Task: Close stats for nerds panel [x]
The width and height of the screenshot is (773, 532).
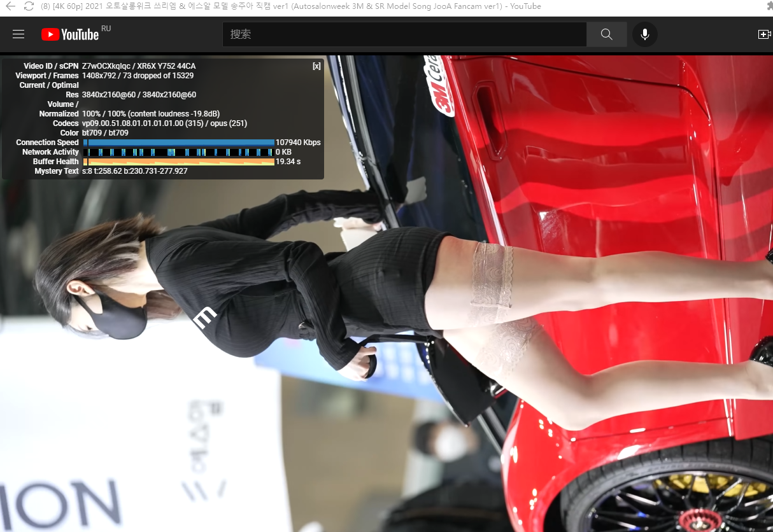Action: point(316,66)
